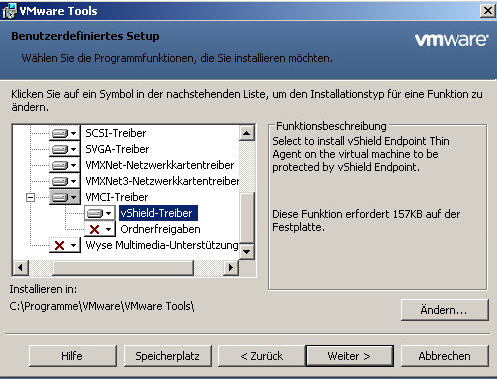Go back with < Zurück button
This screenshot has height=379, width=497.
[261, 356]
